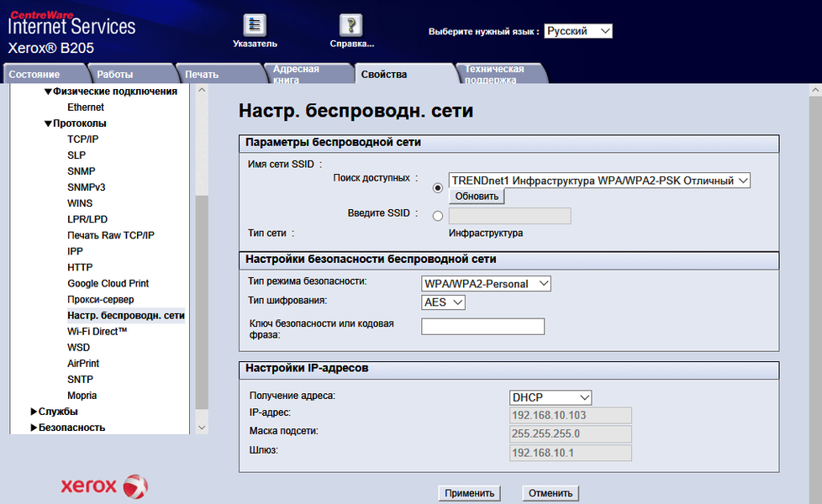Switch to the Техническая поддержка tab

(501, 74)
